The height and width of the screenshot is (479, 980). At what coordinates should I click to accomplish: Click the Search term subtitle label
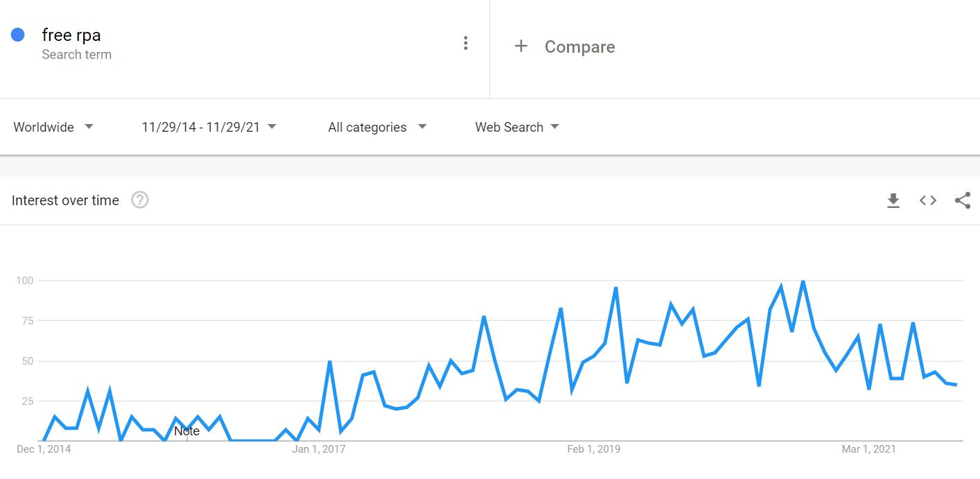(x=76, y=55)
